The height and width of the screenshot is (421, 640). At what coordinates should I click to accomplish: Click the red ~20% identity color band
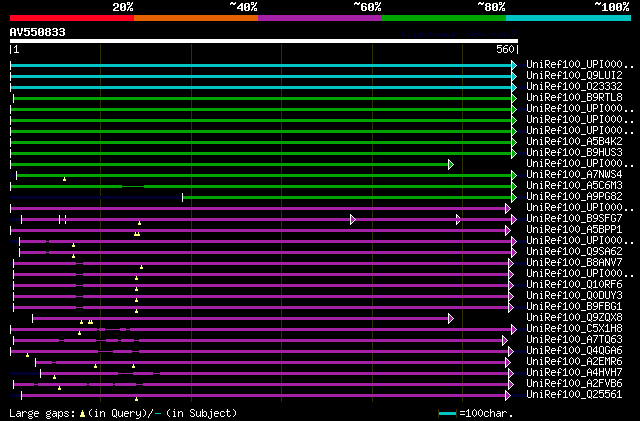pyautogui.click(x=71, y=18)
